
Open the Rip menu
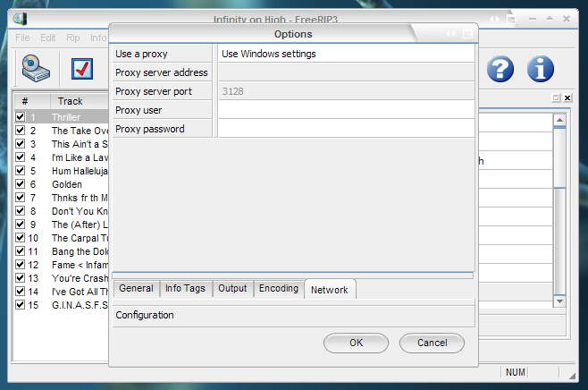click(73, 38)
